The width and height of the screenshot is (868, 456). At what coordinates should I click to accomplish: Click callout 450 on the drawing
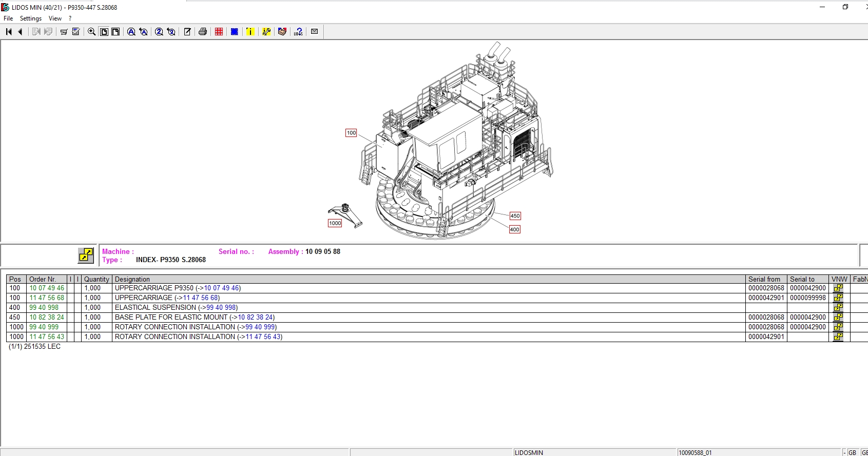tap(515, 216)
